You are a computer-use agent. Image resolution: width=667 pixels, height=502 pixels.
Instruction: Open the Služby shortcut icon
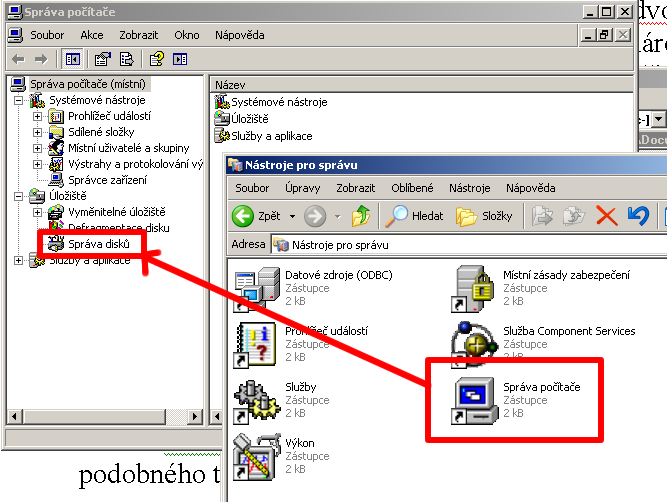254,398
